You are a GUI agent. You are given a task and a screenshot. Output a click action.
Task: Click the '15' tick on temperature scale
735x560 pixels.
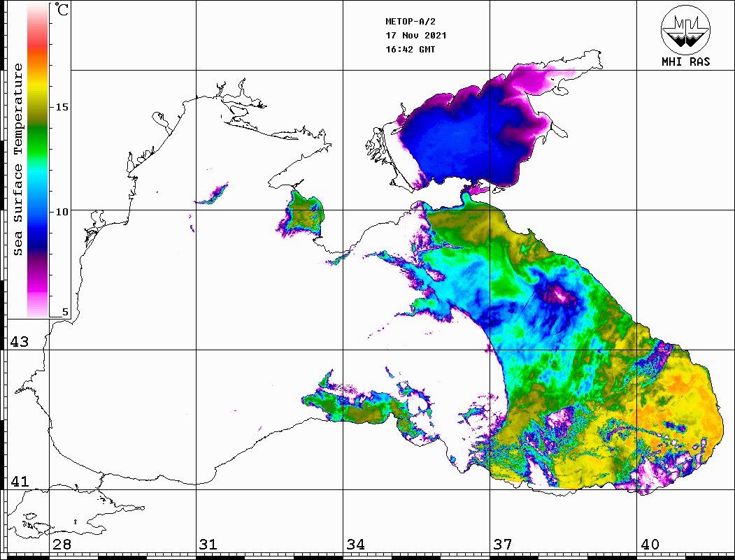pos(62,107)
